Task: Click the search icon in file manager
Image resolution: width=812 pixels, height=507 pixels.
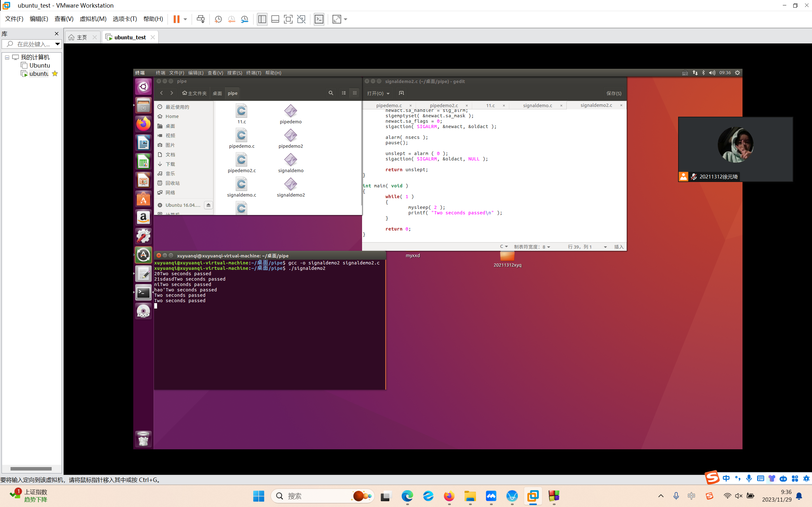Action: pos(331,93)
